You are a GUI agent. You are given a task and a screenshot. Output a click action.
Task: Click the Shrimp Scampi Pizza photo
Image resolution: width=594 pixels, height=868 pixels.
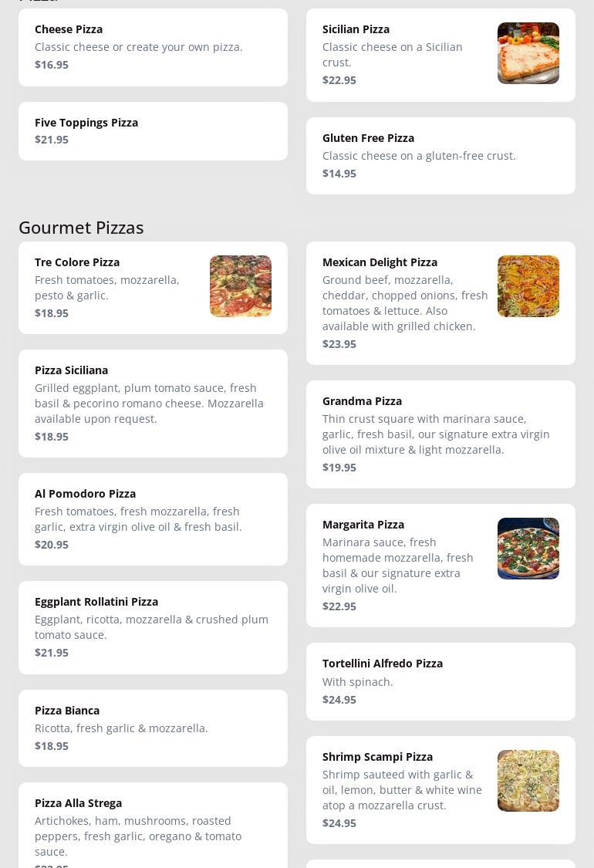528,781
